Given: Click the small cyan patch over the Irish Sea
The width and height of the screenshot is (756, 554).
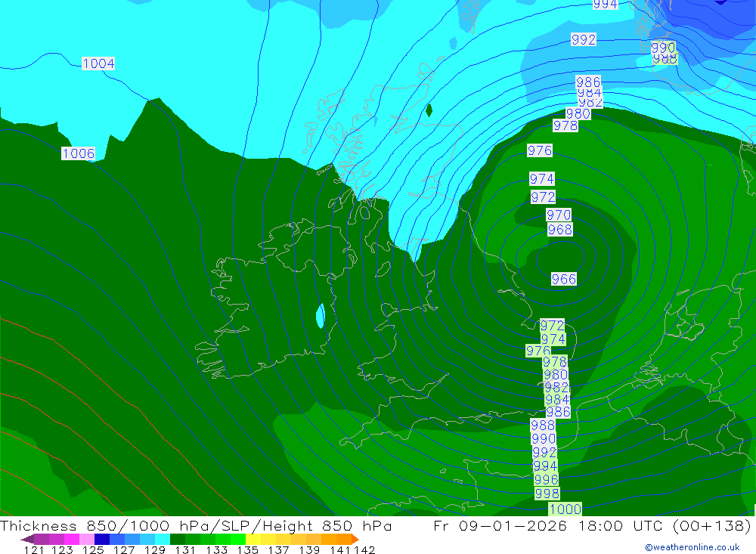Looking at the screenshot, I should 320,316.
